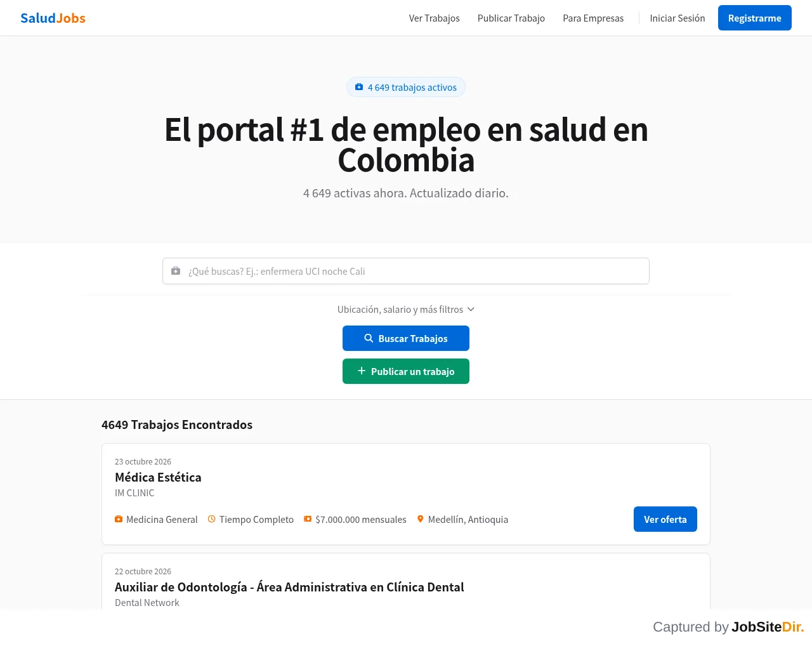This screenshot has width=812, height=646.
Task: Click the $7.000.000 mensuales salary text
Action: [361, 519]
